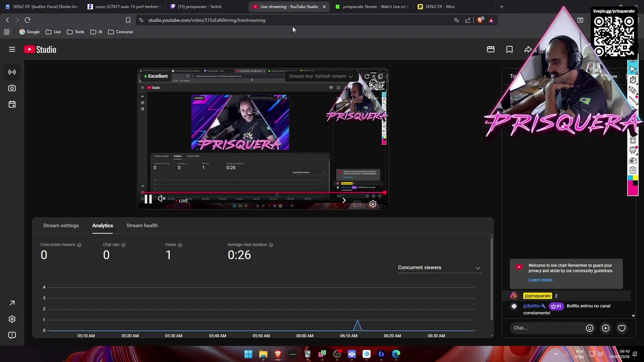Click the red progress bar in preview player
The width and height of the screenshot is (644, 362).
pyautogui.click(x=263, y=193)
